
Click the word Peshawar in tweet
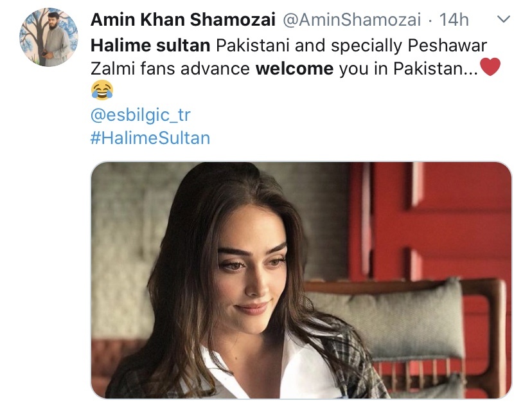pyautogui.click(x=447, y=46)
